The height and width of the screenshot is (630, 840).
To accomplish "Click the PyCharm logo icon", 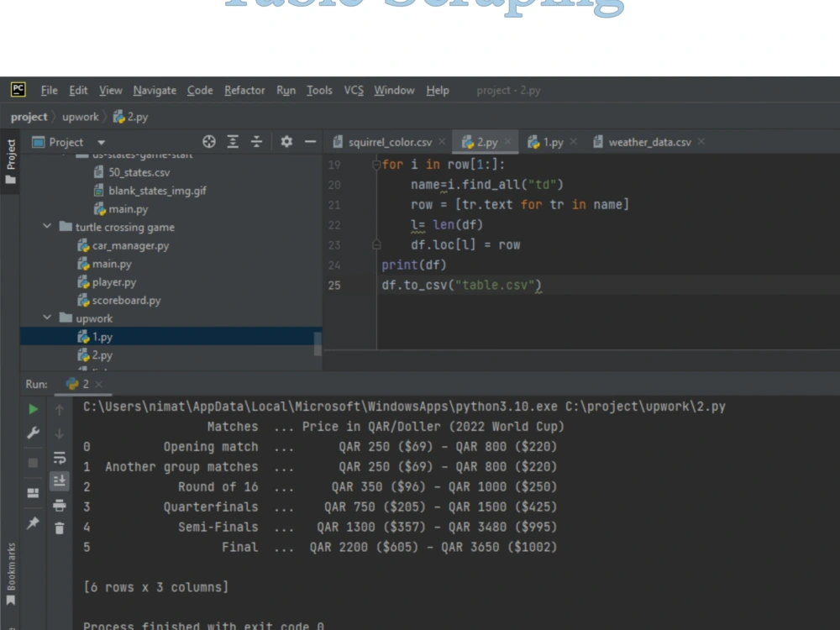I will (18, 90).
